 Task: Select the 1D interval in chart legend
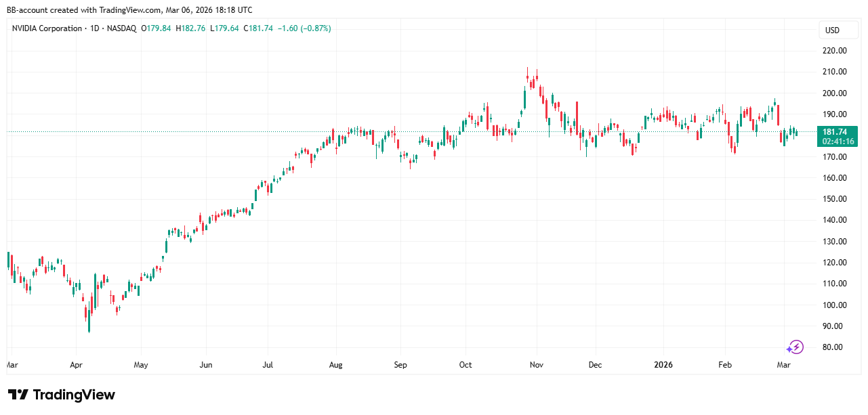click(x=93, y=28)
